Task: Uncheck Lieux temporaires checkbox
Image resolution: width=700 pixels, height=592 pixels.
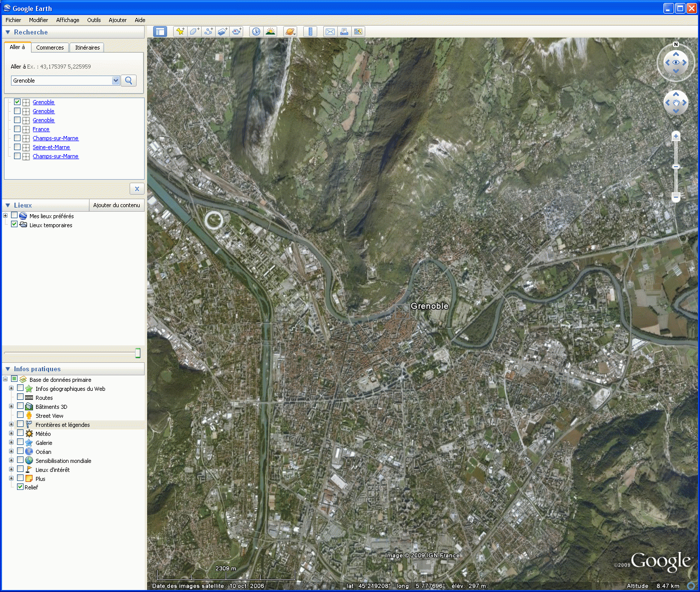Action: pyautogui.click(x=14, y=224)
